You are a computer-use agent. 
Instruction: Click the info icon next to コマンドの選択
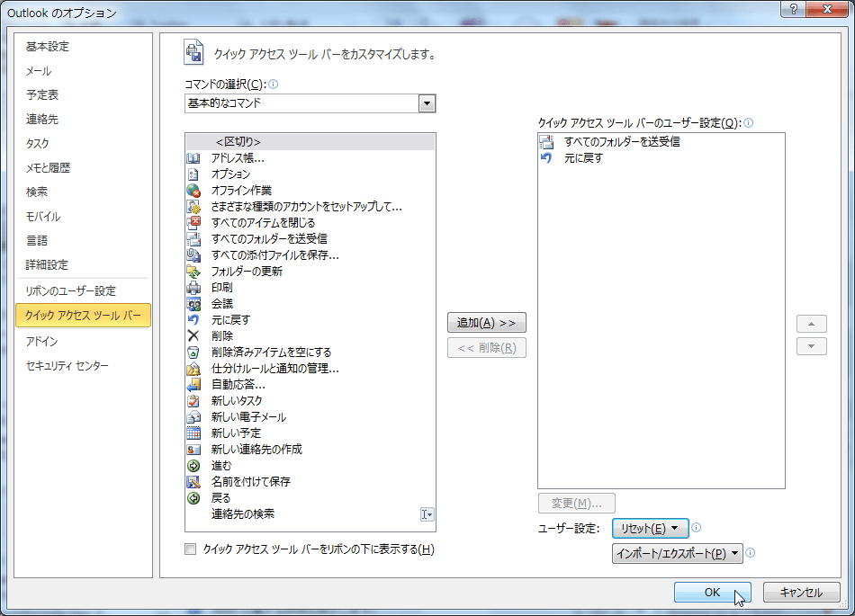click(x=274, y=84)
